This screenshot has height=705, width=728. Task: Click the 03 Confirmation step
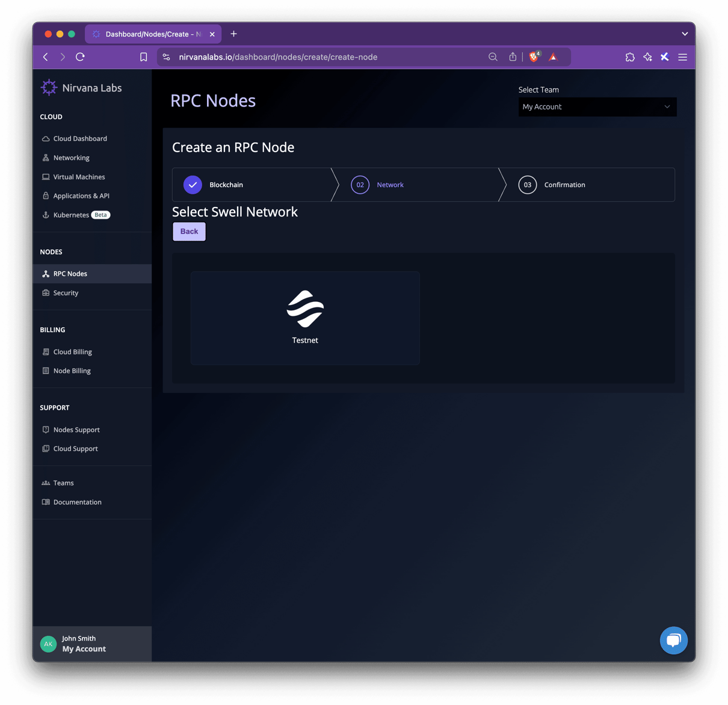[x=552, y=185]
